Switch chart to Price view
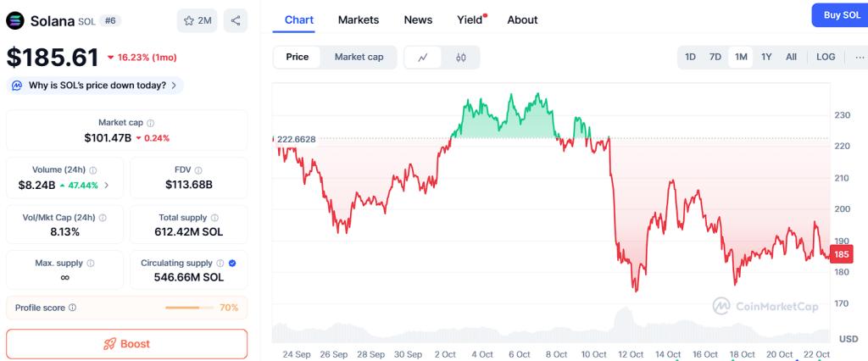868x361 pixels. (298, 57)
